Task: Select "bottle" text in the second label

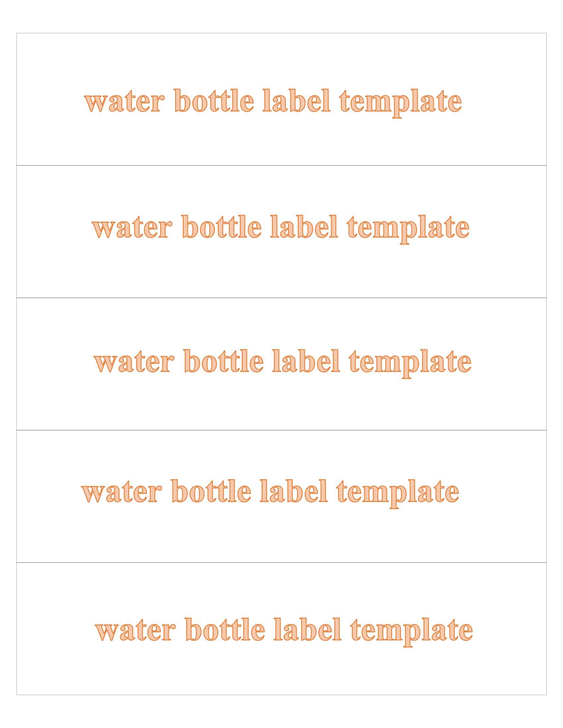Action: coord(222,226)
